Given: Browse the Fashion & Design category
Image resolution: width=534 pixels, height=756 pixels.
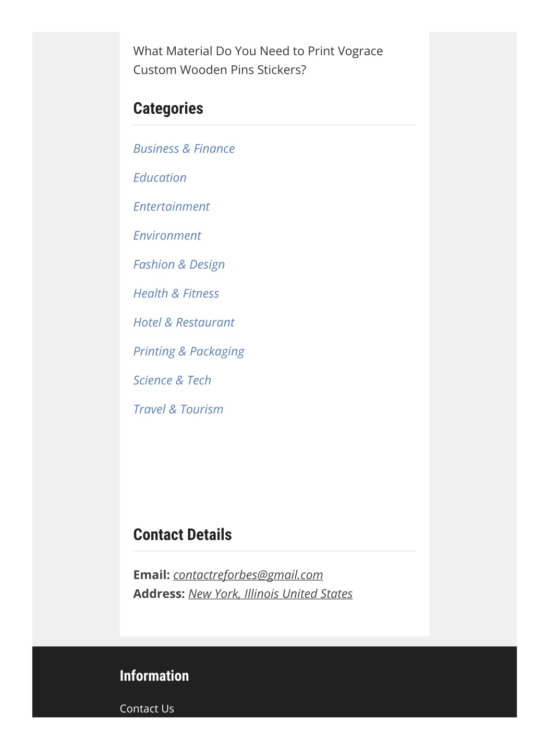Looking at the screenshot, I should [x=179, y=265].
